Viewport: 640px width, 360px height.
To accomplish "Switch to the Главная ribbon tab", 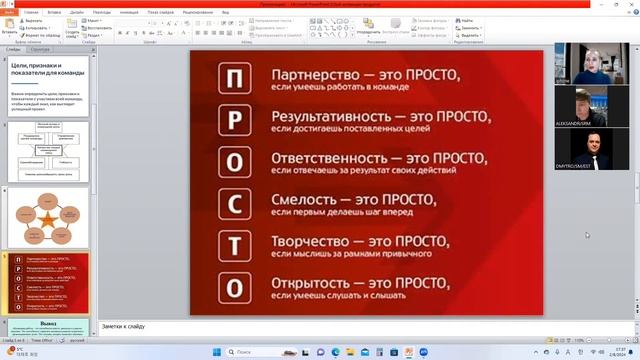I will [31, 13].
